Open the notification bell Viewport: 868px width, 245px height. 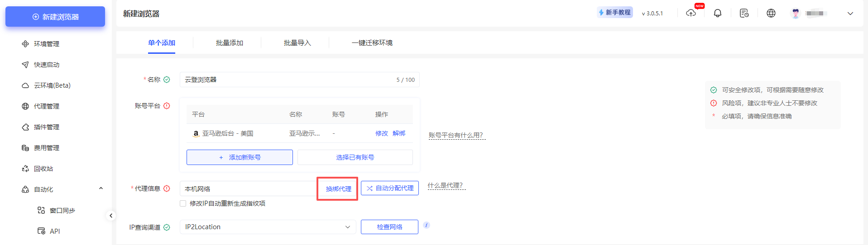718,13
